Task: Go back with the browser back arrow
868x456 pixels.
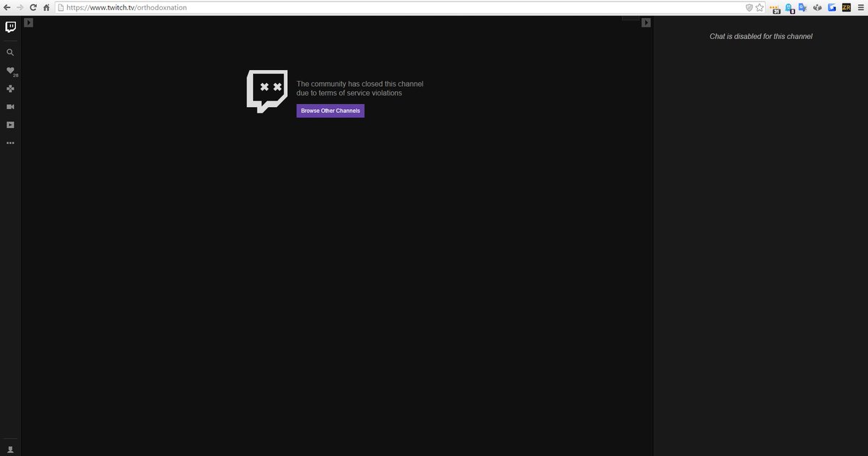Action: point(7,7)
